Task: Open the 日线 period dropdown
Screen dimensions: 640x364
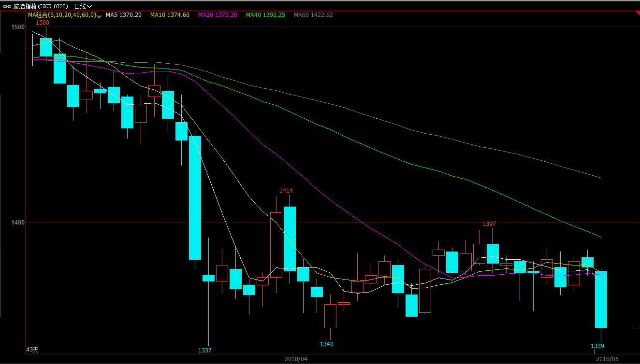Action: (x=83, y=6)
